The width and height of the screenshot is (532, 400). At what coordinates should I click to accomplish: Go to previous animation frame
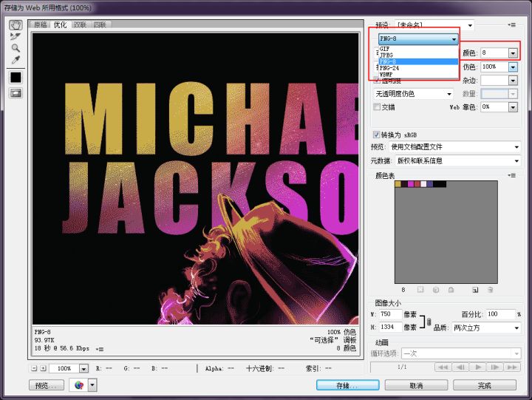point(460,367)
